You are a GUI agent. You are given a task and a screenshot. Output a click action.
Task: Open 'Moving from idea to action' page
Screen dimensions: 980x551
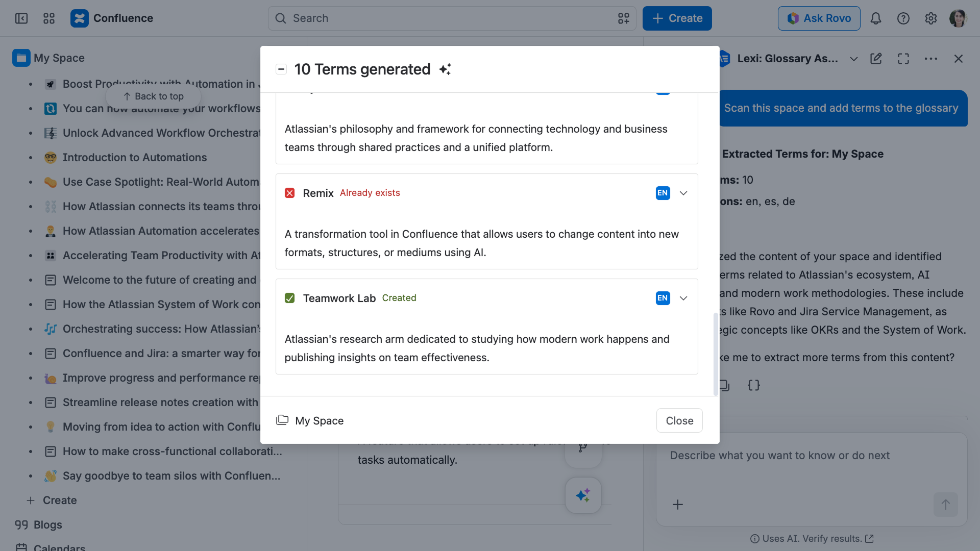click(x=162, y=427)
